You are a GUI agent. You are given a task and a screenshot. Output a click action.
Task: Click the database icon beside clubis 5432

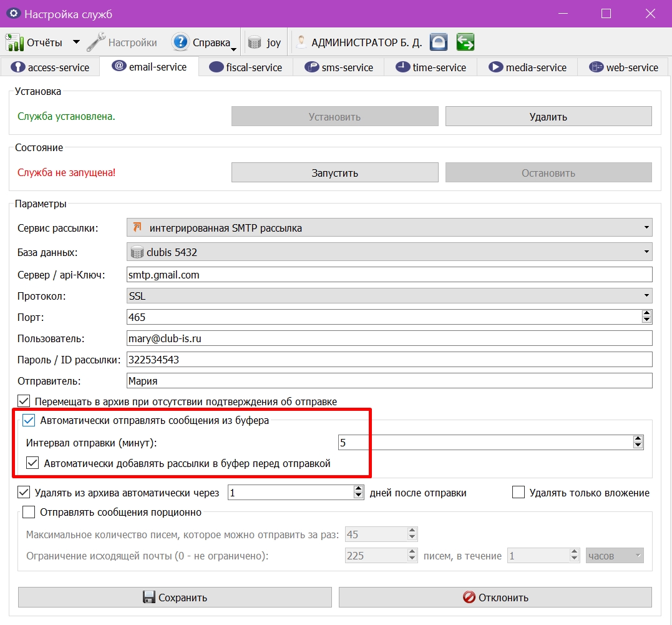(x=137, y=252)
